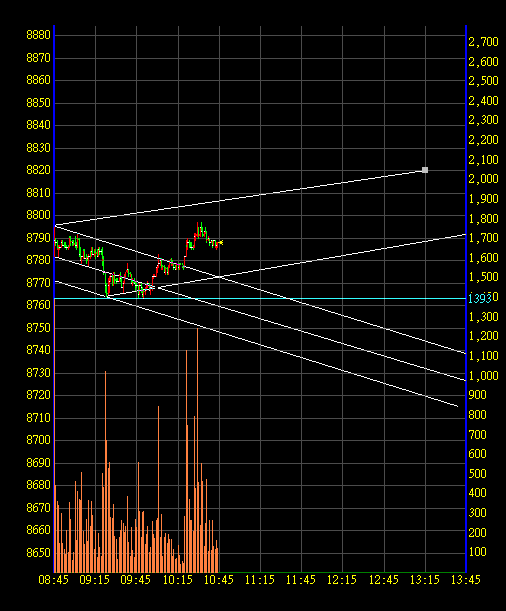
Task: Click the 13:45 time axis label
Action: click(x=465, y=580)
